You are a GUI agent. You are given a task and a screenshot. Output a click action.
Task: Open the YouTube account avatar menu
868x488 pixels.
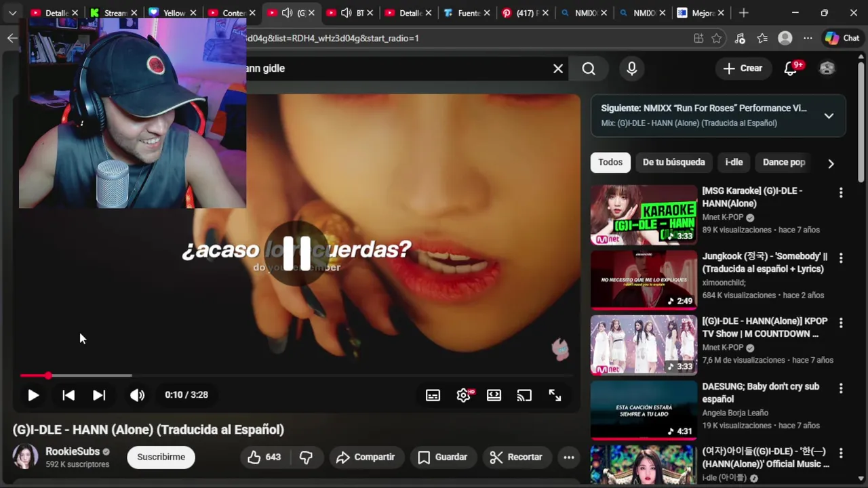pyautogui.click(x=827, y=68)
